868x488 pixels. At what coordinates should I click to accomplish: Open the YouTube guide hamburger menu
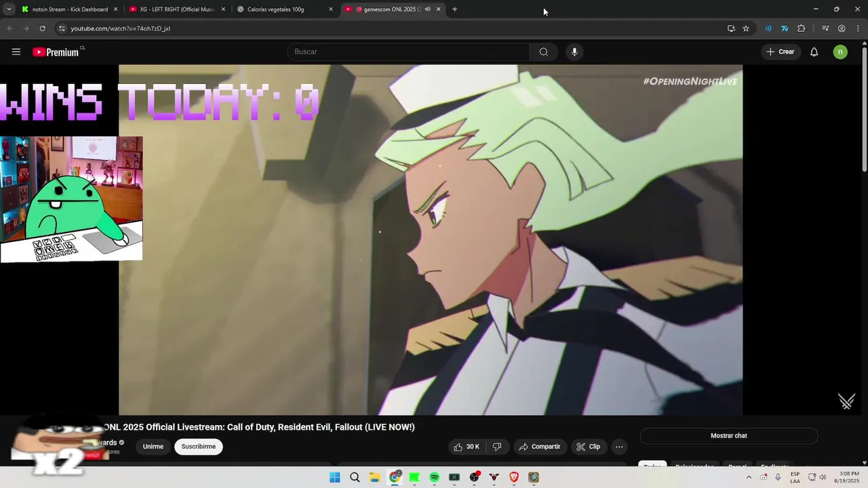point(16,52)
